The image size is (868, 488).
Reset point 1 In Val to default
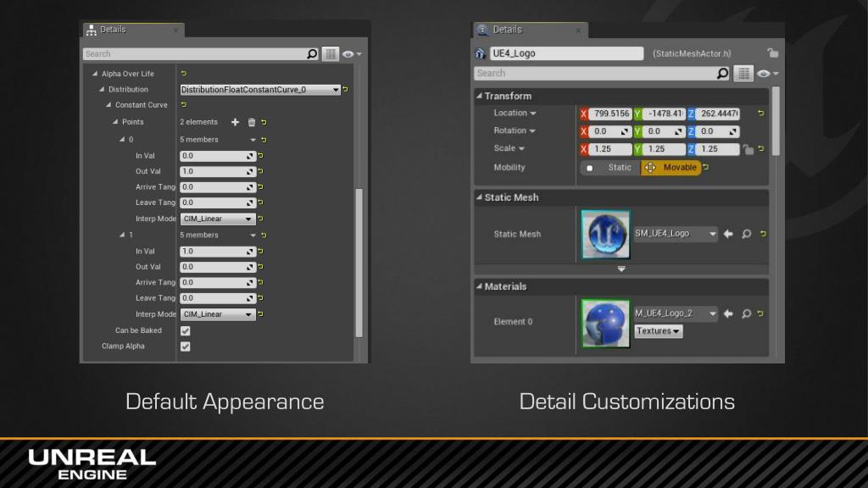261,251
